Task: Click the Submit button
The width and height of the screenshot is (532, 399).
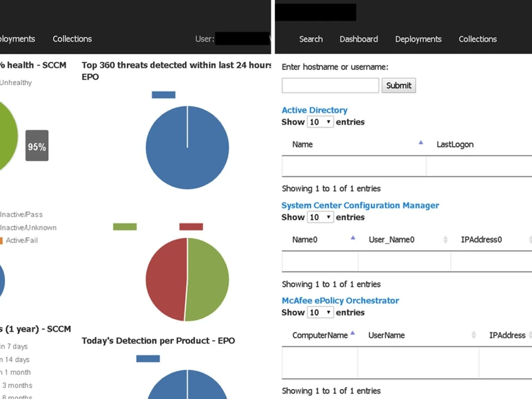Action: tap(398, 85)
